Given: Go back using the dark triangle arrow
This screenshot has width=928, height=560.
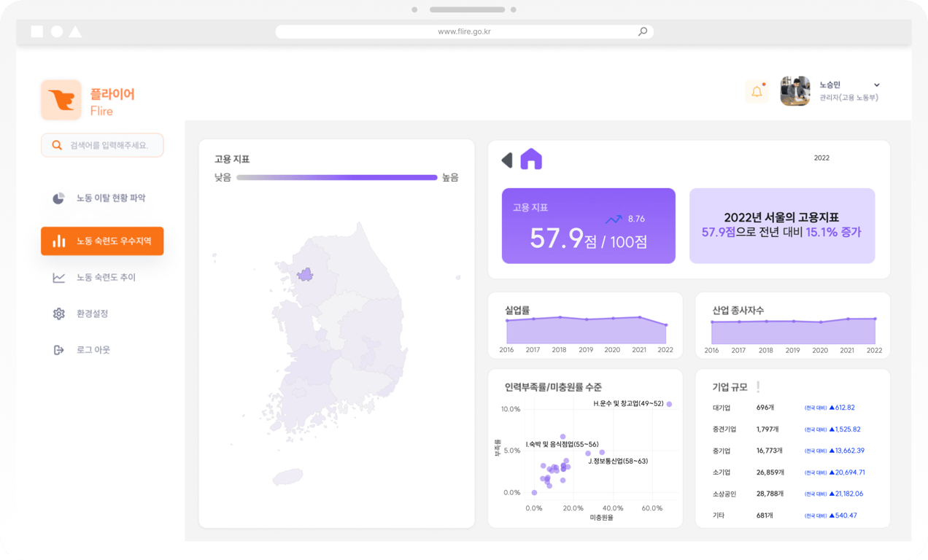Looking at the screenshot, I should 507,160.
